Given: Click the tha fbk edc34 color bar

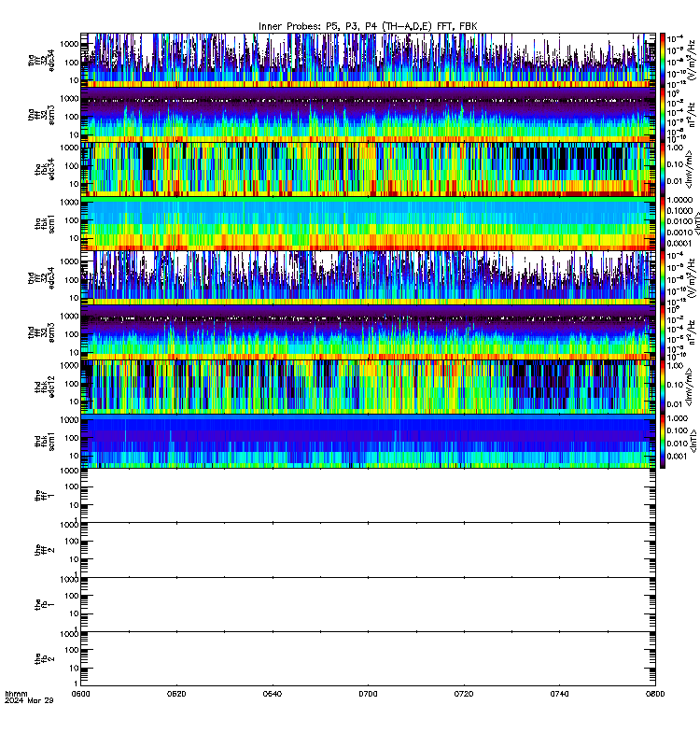Looking at the screenshot, I should (663, 169).
